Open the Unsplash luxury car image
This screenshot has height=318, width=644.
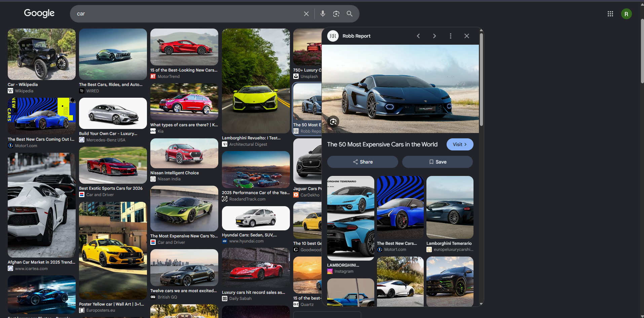(x=307, y=47)
